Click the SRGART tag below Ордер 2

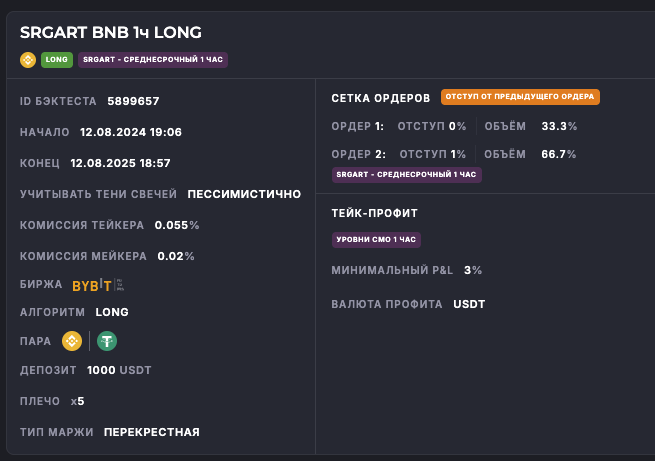[x=407, y=174]
